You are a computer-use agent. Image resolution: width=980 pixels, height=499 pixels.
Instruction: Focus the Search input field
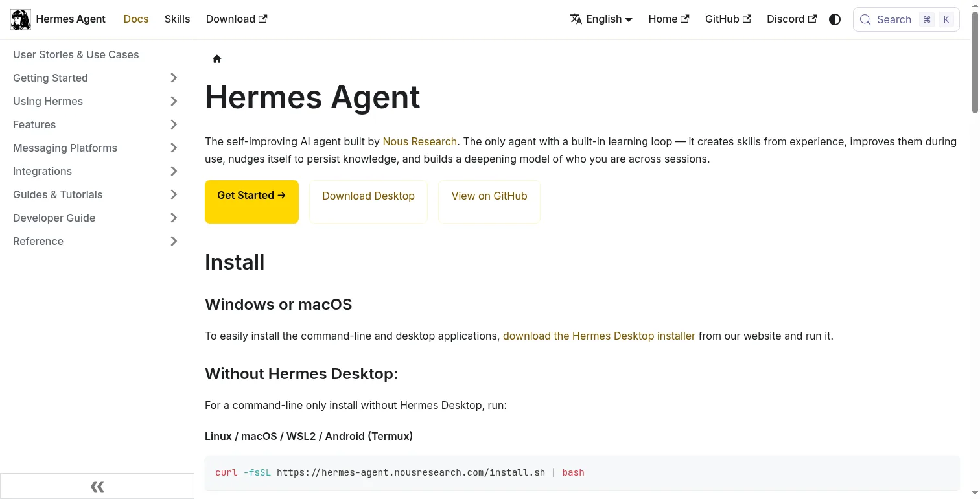coord(906,19)
